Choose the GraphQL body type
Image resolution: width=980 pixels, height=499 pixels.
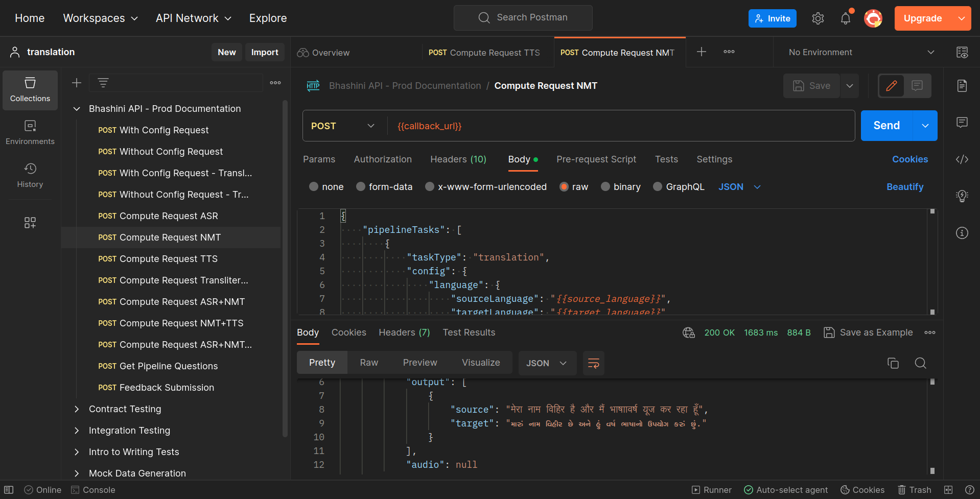pyautogui.click(x=658, y=187)
